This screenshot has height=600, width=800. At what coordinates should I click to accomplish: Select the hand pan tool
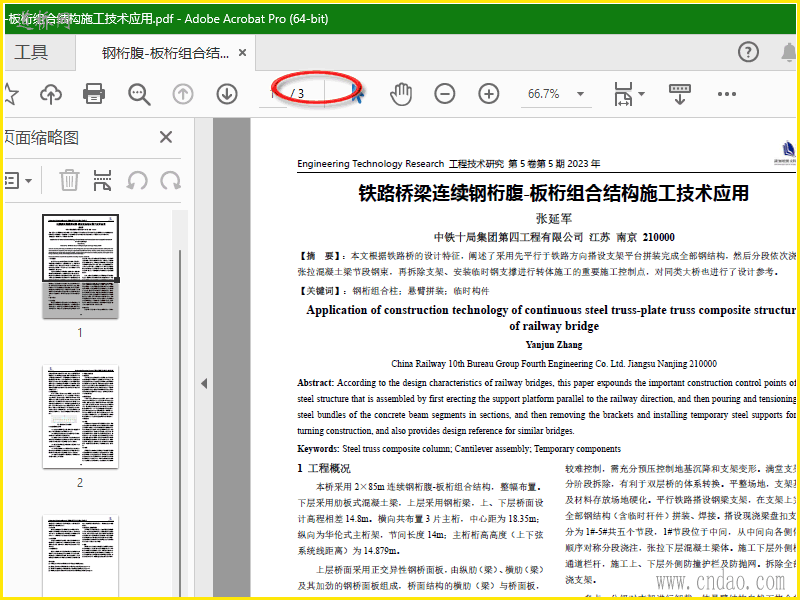click(x=401, y=94)
